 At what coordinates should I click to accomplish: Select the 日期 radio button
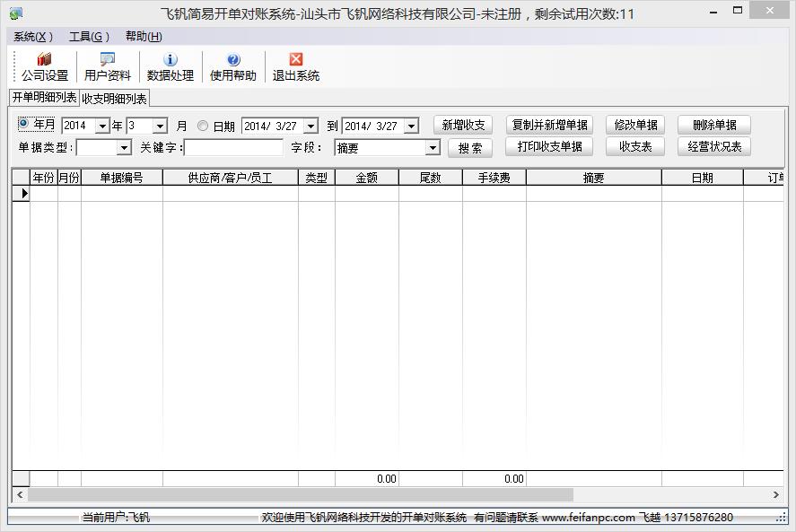(x=203, y=126)
